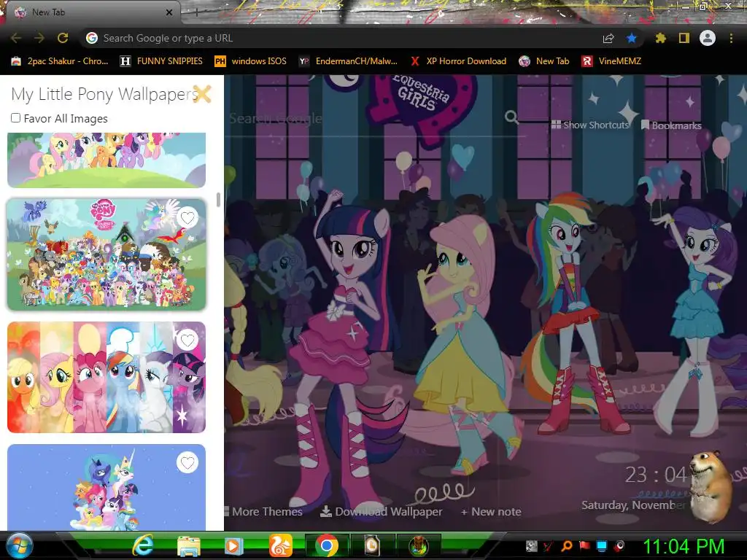
Task: Click the Search Google field on the wallpaper
Action: [x=367, y=119]
